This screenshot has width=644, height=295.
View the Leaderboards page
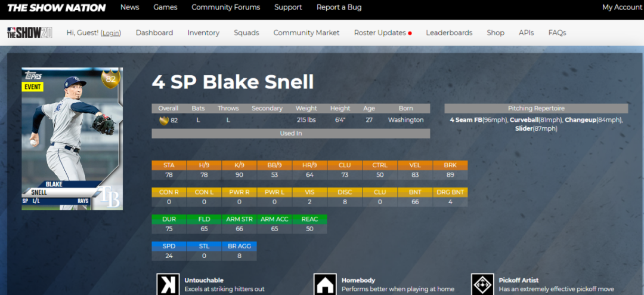click(449, 33)
